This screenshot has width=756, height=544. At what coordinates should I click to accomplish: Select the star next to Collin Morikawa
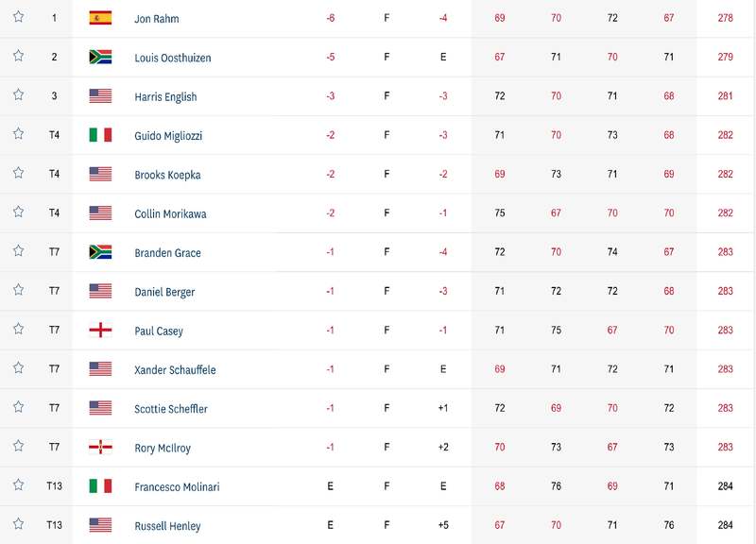[x=18, y=212]
